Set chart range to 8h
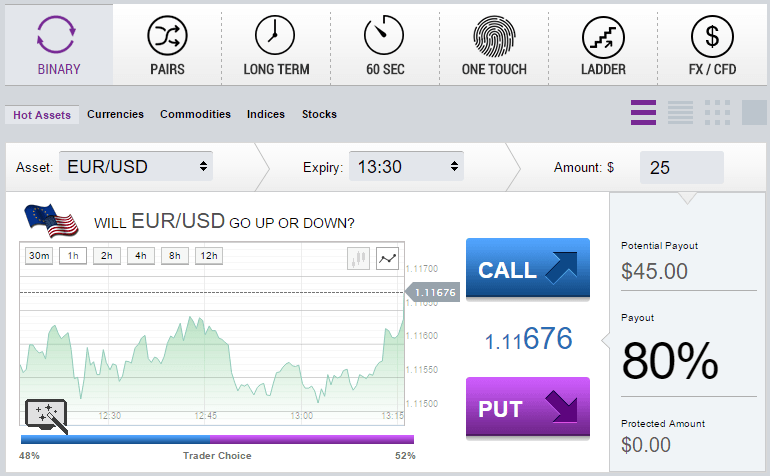 pos(174,256)
